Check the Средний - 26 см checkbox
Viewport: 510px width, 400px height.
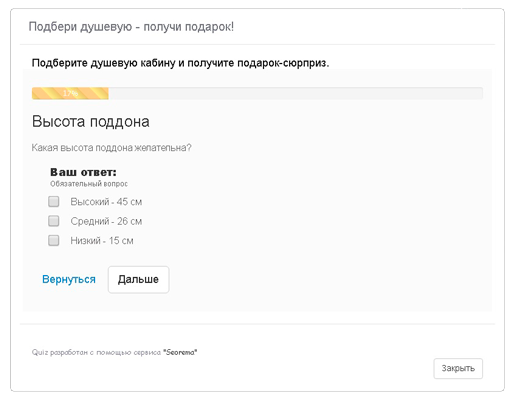54,221
